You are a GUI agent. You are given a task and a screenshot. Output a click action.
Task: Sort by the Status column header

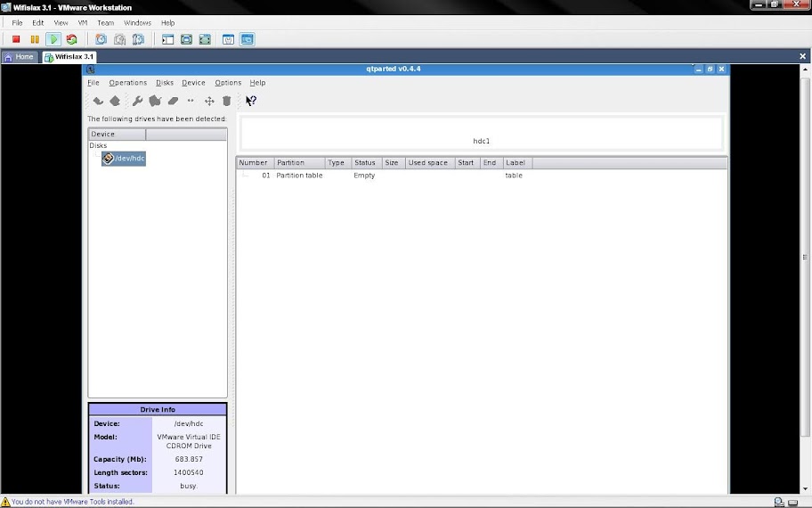367,163
